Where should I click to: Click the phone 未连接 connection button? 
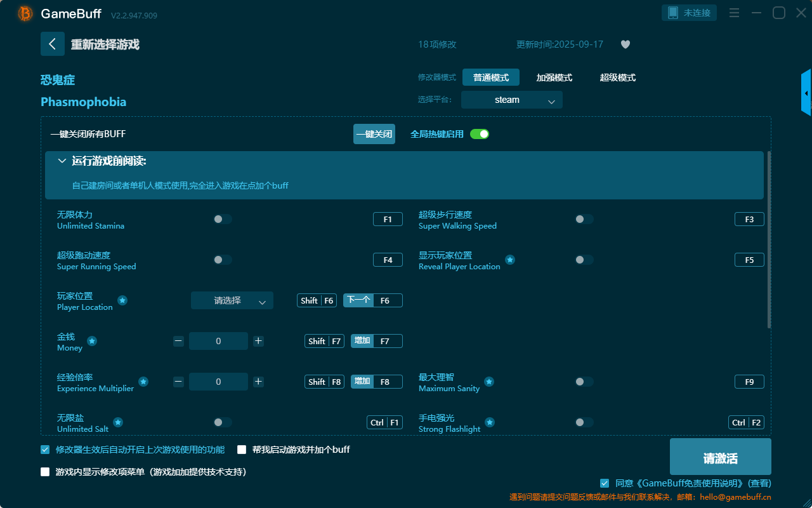coord(690,13)
